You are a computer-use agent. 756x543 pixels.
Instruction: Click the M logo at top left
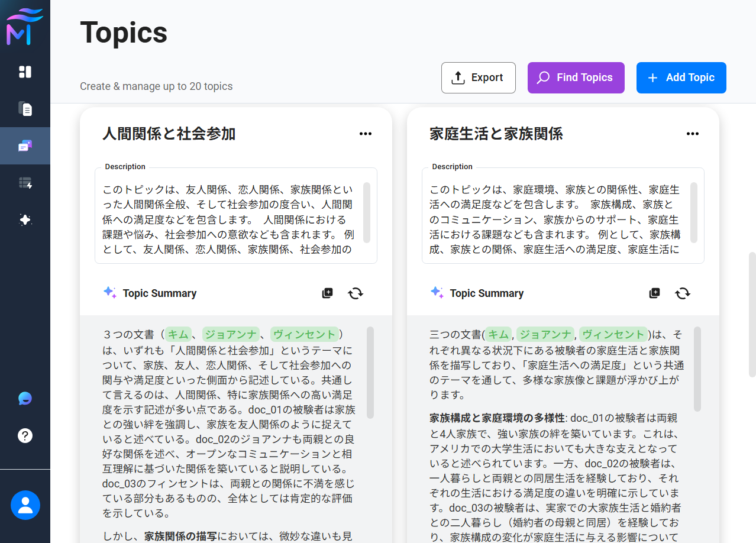[x=25, y=27]
